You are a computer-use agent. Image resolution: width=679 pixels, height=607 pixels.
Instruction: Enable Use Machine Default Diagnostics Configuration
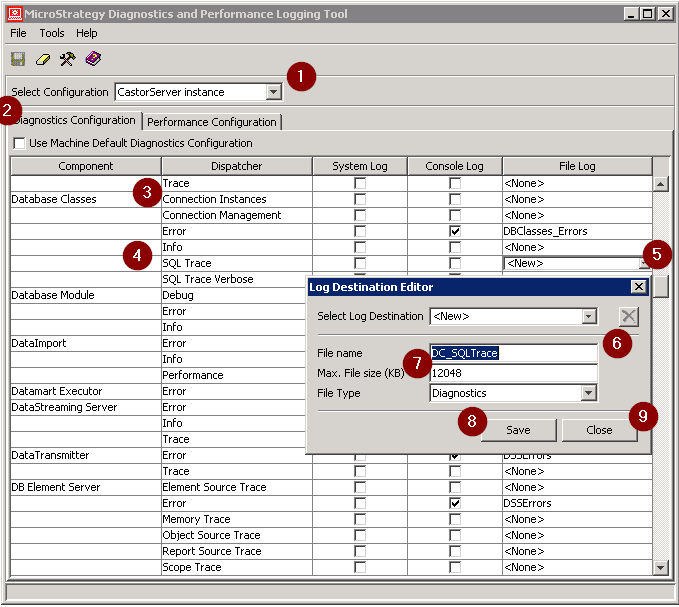(19, 143)
